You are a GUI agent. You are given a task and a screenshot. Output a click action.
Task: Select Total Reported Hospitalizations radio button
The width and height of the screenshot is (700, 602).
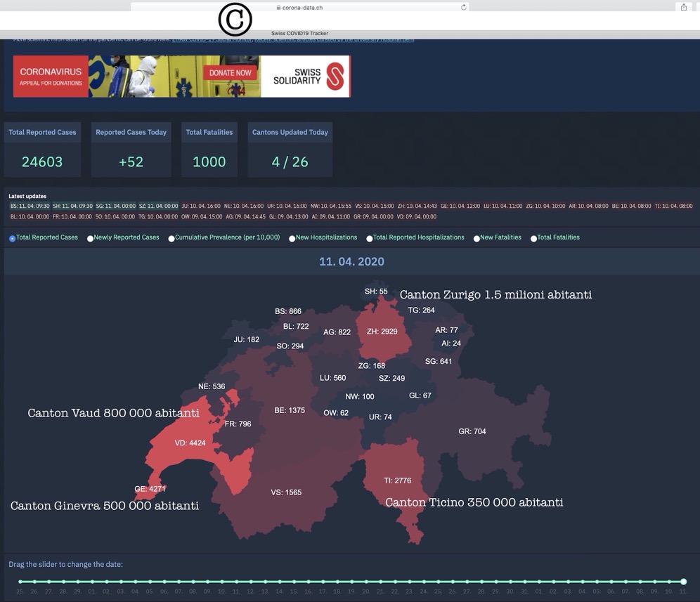tap(370, 238)
